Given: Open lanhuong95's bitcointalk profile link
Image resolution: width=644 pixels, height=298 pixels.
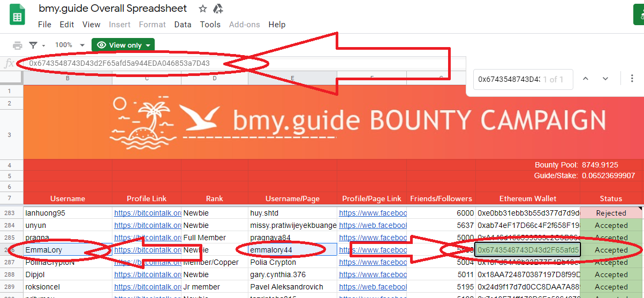Looking at the screenshot, I should (x=147, y=213).
